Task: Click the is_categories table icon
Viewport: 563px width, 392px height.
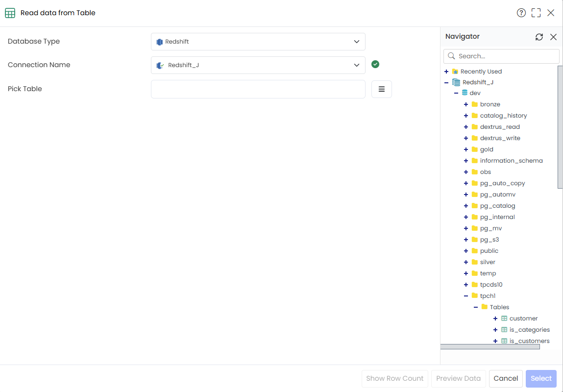Action: click(x=504, y=330)
